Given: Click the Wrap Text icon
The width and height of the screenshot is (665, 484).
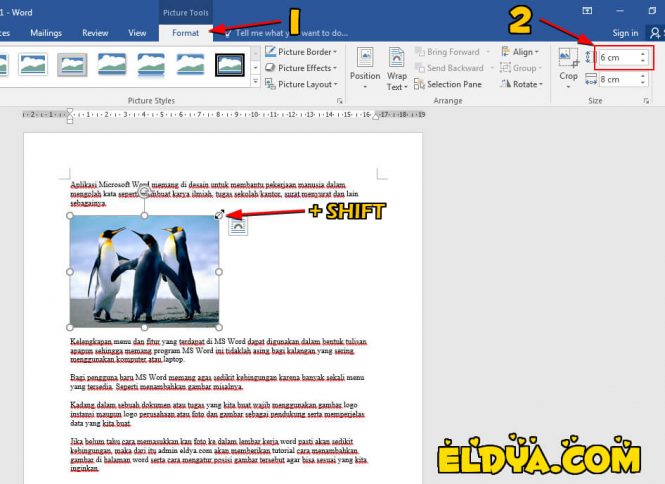Looking at the screenshot, I should point(397,58).
